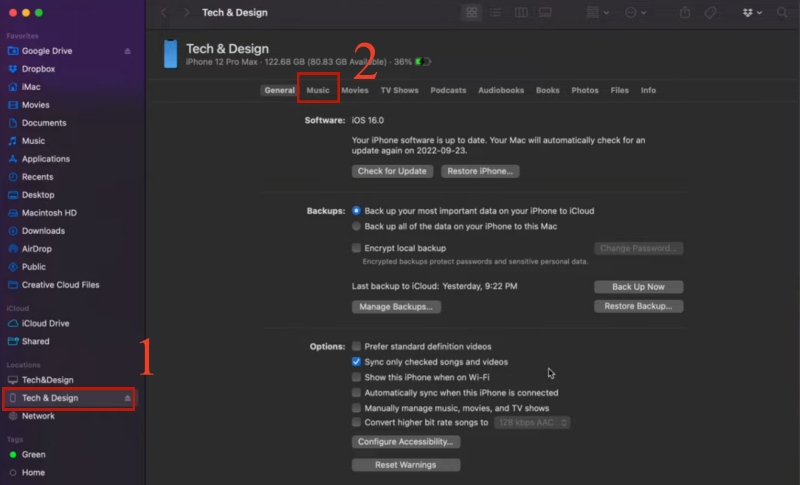Open the Public folder
The width and height of the screenshot is (800, 485).
[34, 267]
